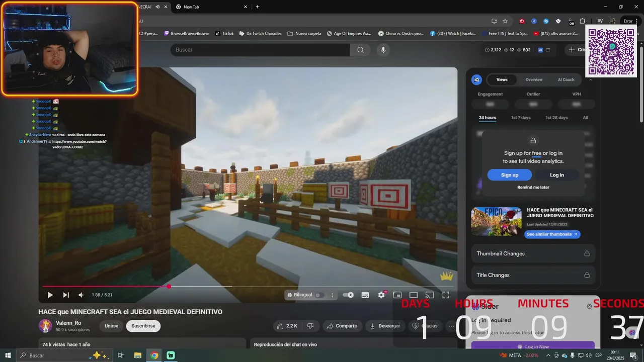644x362 pixels.
Task: Turn on subtitles/closed captions
Action: point(365,295)
